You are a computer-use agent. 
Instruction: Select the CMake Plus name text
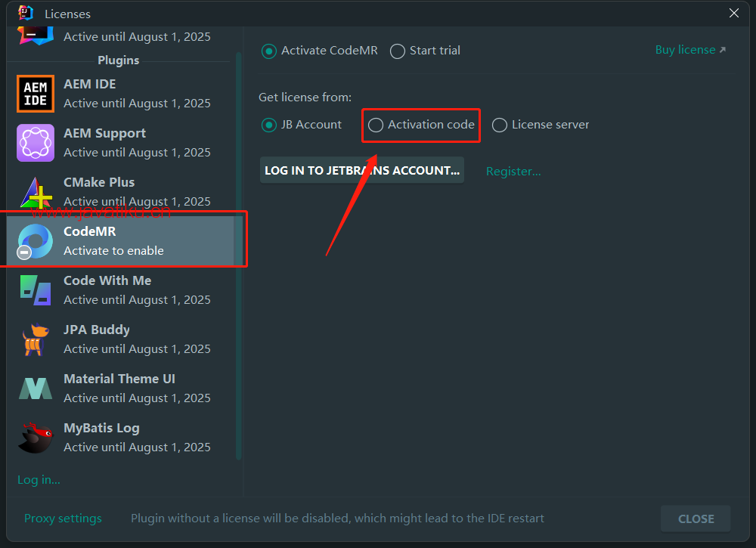pyautogui.click(x=99, y=182)
